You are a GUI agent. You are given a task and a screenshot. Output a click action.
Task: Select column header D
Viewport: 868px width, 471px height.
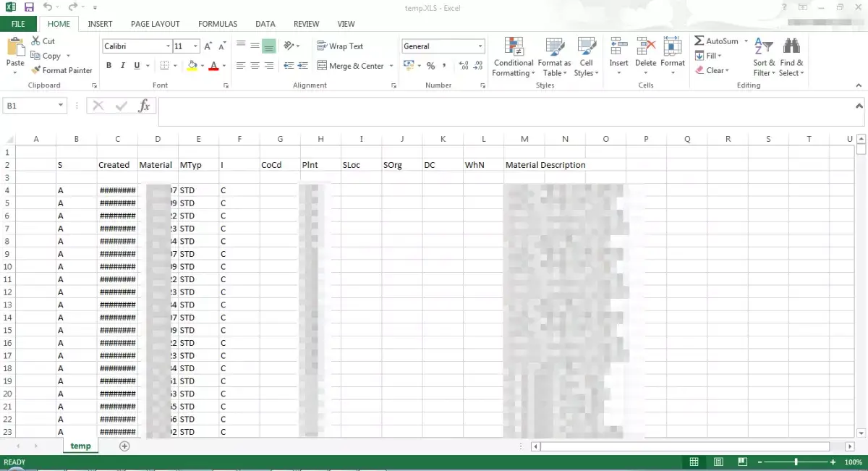[x=158, y=139]
